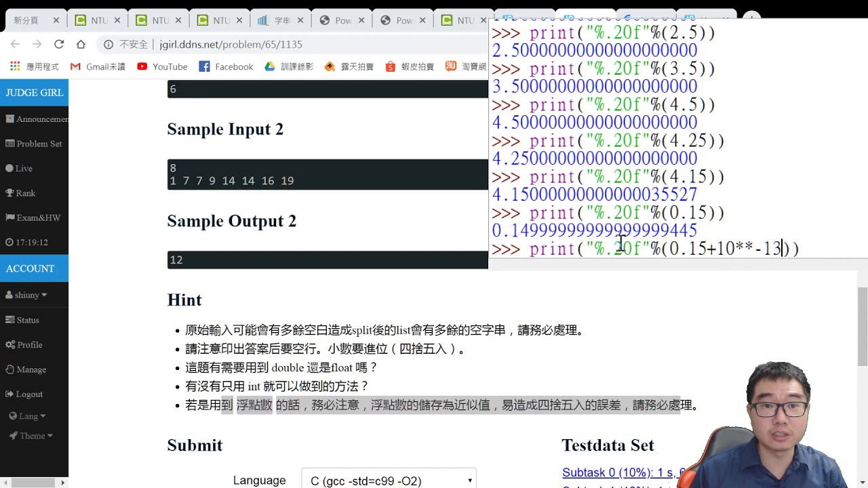Click the highlighted 浮點數 hint line

coord(441,405)
